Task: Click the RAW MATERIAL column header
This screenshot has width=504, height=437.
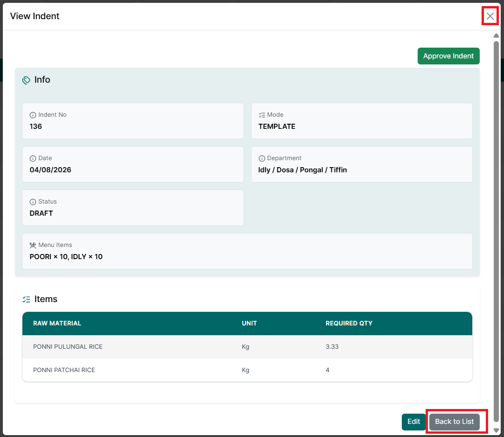Action: pyautogui.click(x=57, y=323)
